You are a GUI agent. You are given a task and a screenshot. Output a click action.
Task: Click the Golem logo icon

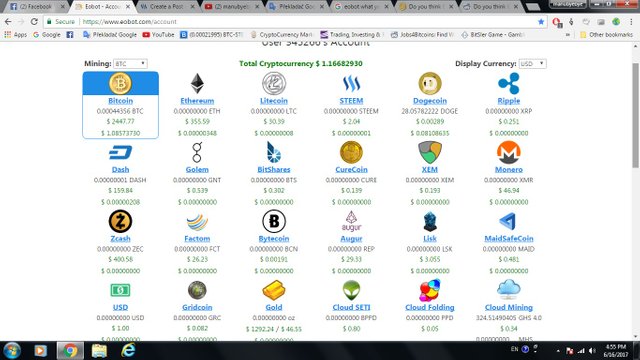[x=197, y=152]
